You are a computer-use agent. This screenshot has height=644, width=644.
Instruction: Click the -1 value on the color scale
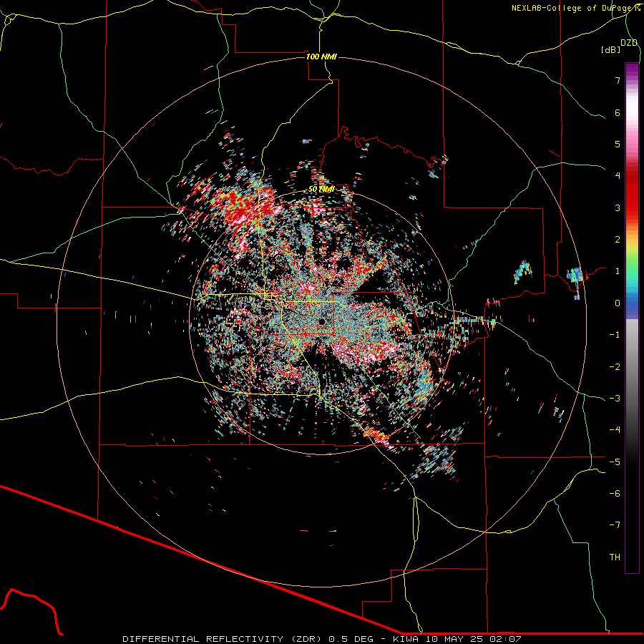point(615,335)
